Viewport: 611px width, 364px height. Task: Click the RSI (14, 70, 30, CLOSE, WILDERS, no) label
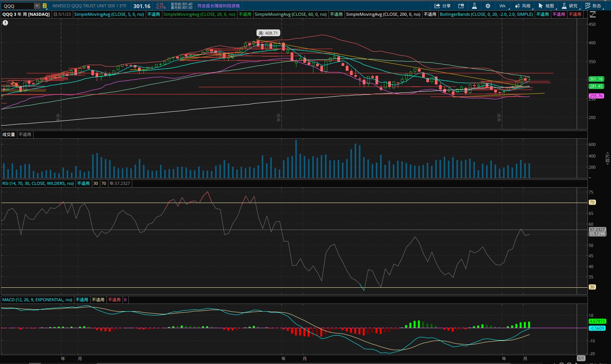point(38,183)
